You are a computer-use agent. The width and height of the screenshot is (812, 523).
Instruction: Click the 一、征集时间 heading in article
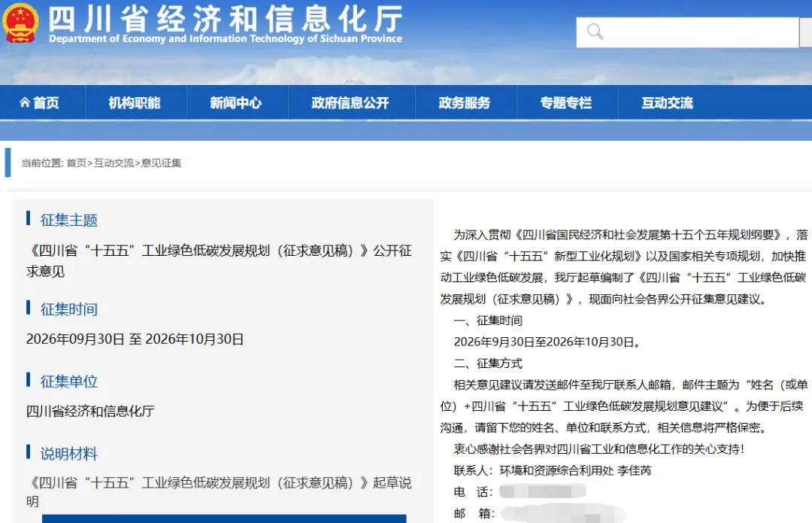pos(488,321)
